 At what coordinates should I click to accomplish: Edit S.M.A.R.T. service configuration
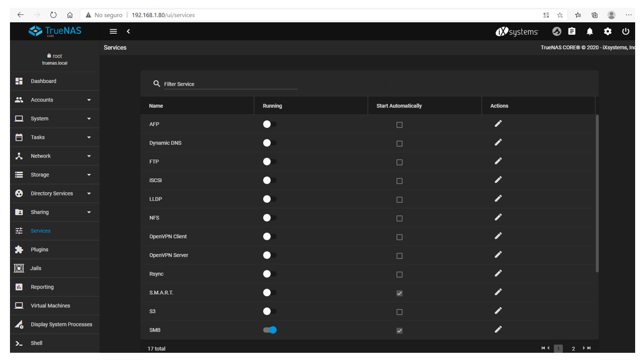(x=498, y=292)
